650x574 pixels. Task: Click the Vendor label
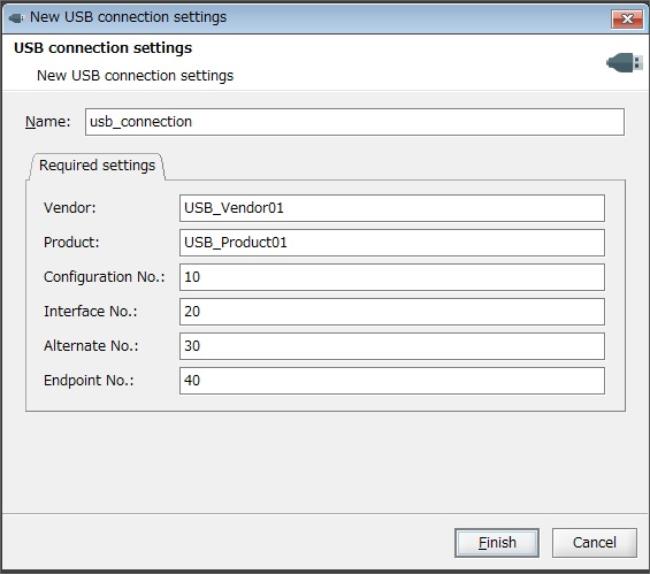coord(70,208)
